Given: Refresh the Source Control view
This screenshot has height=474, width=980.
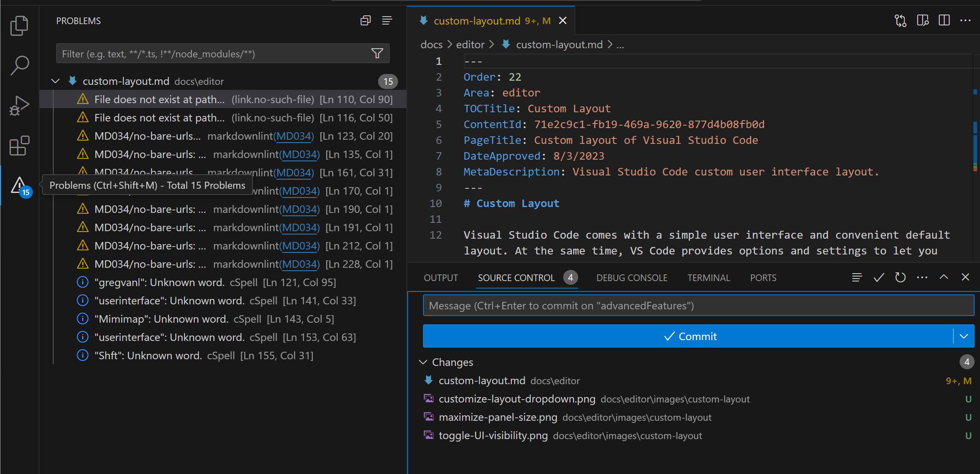Looking at the screenshot, I should click(x=900, y=277).
